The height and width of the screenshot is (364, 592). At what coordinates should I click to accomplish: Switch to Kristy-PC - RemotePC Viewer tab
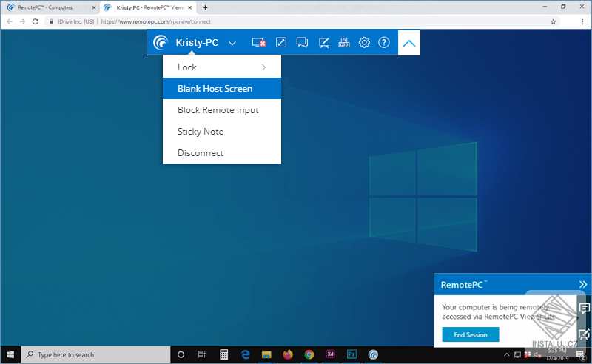[x=149, y=7]
